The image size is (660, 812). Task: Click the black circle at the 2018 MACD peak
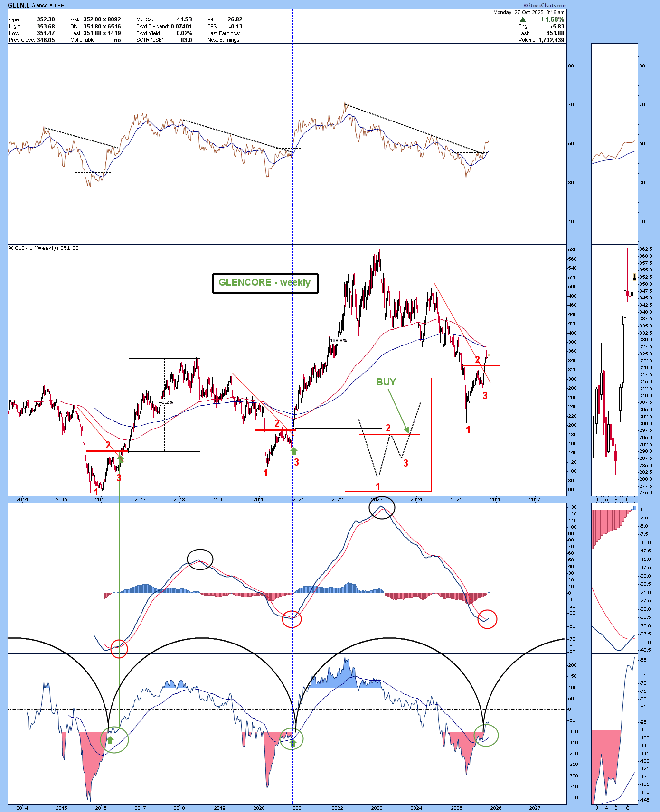[x=200, y=559]
